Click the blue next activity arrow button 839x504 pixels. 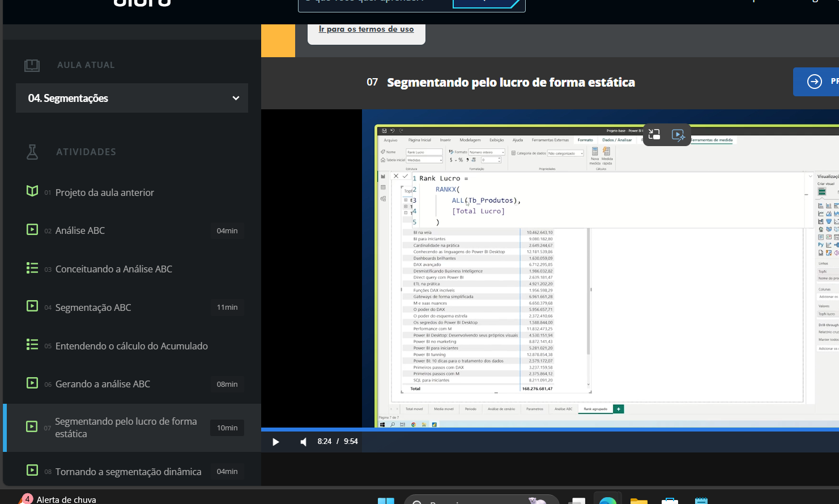click(x=815, y=82)
